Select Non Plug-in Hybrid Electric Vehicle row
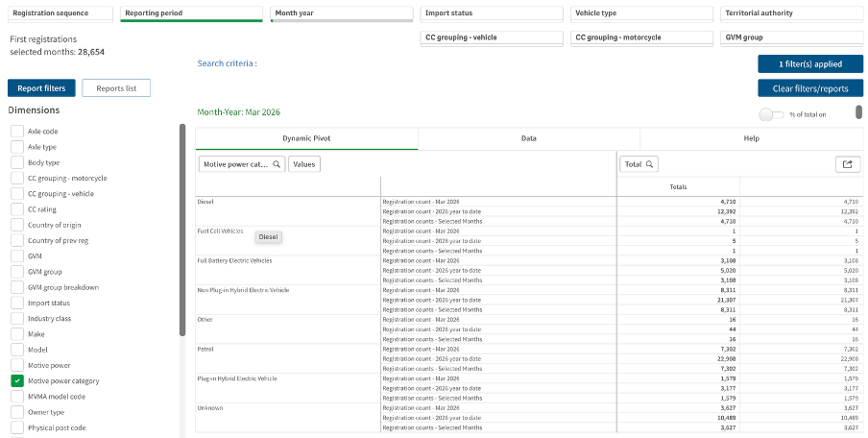Viewport: 868px width, 438px height. [x=244, y=290]
